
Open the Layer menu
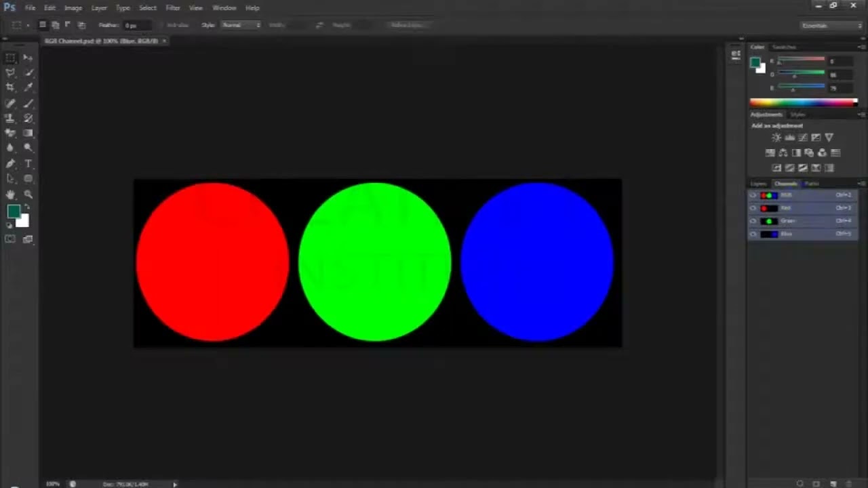click(x=99, y=7)
